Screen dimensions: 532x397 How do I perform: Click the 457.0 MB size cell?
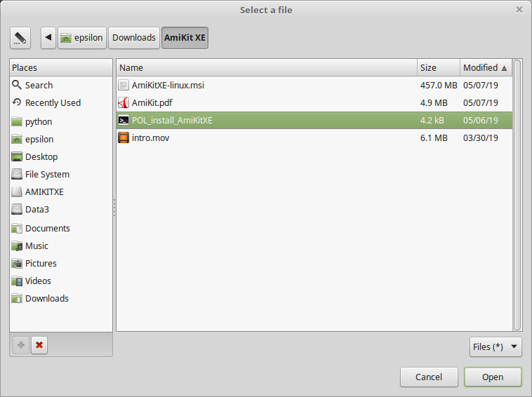point(439,85)
